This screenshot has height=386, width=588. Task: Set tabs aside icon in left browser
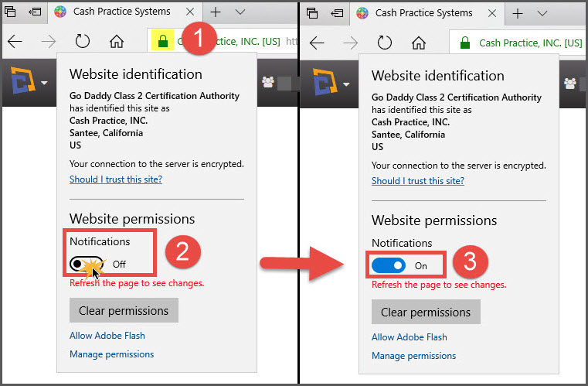[x=35, y=12]
